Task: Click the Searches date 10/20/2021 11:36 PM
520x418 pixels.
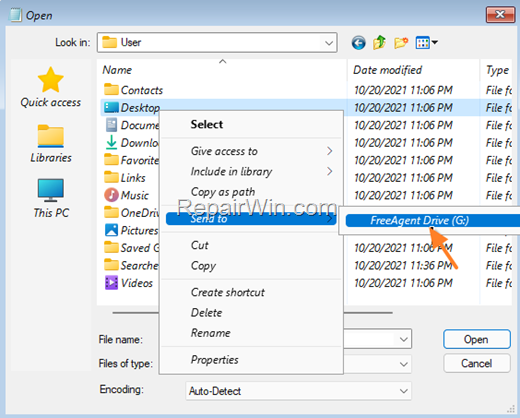Action: point(403,265)
